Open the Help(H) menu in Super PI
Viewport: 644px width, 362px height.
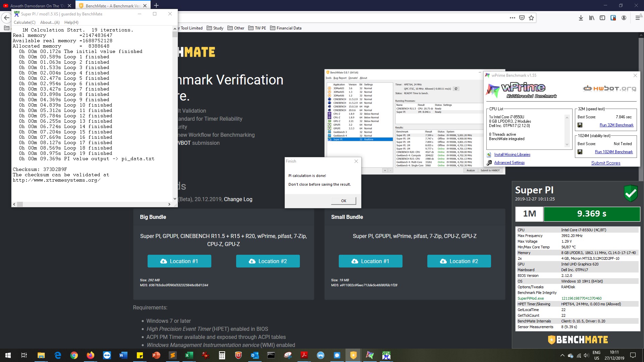point(71,22)
